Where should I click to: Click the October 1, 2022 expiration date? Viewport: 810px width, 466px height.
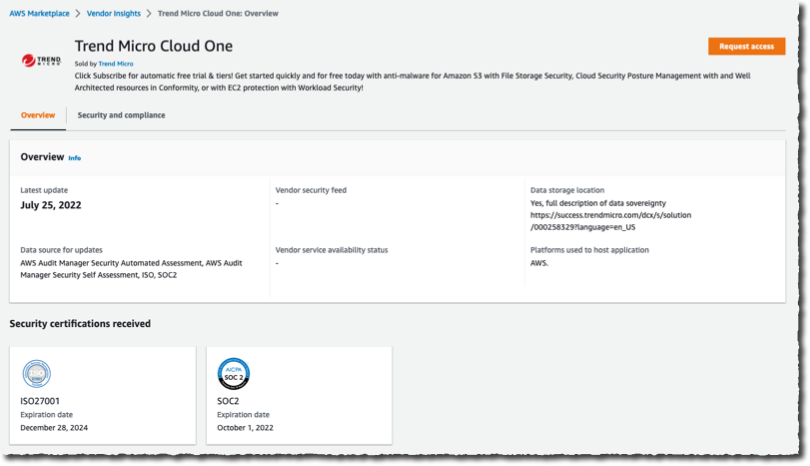coord(245,428)
